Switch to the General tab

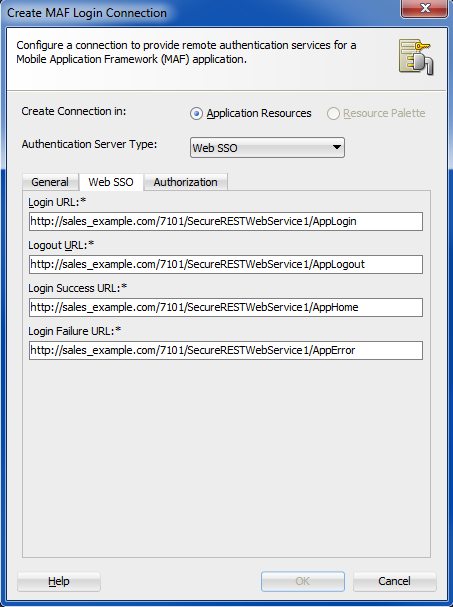[x=50, y=182]
